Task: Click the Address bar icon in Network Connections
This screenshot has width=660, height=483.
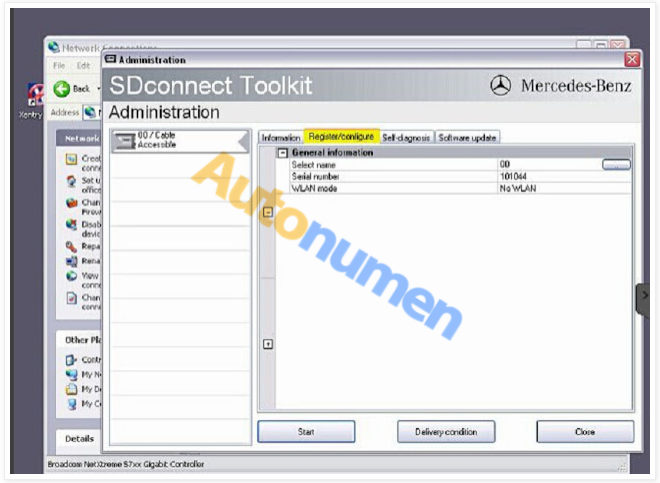Action: pyautogui.click(x=89, y=112)
